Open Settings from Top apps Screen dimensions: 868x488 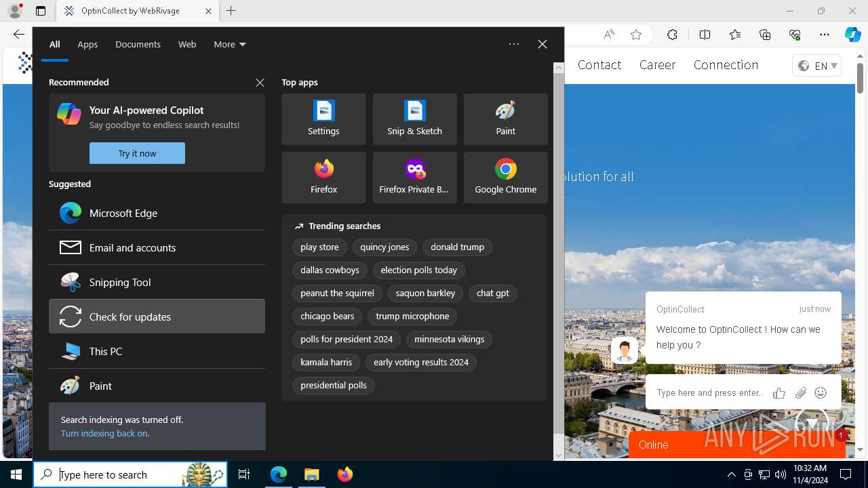(x=323, y=119)
